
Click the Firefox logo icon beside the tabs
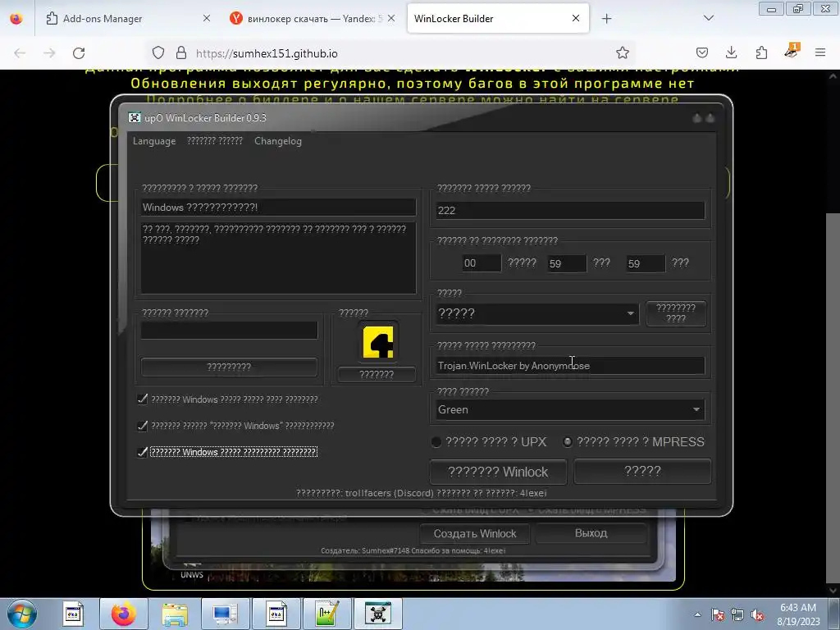tap(16, 18)
